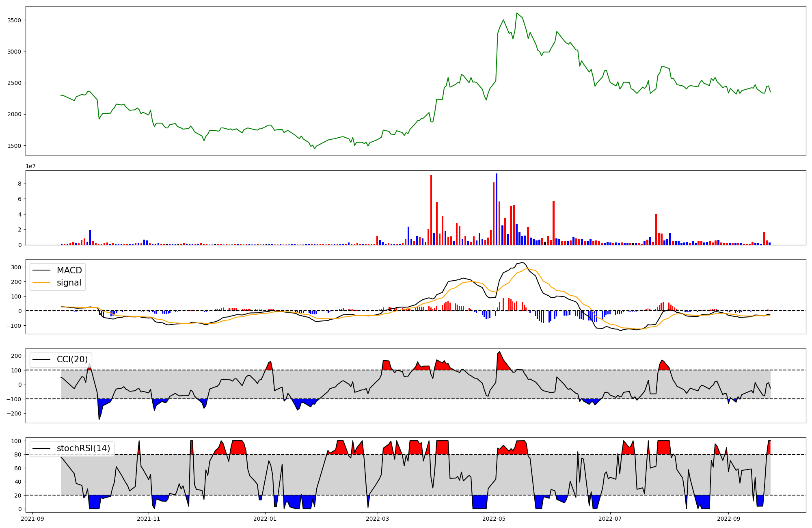This screenshot has width=812, height=528.
Task: Select the 2022-07 date axis label
Action: click(x=610, y=519)
